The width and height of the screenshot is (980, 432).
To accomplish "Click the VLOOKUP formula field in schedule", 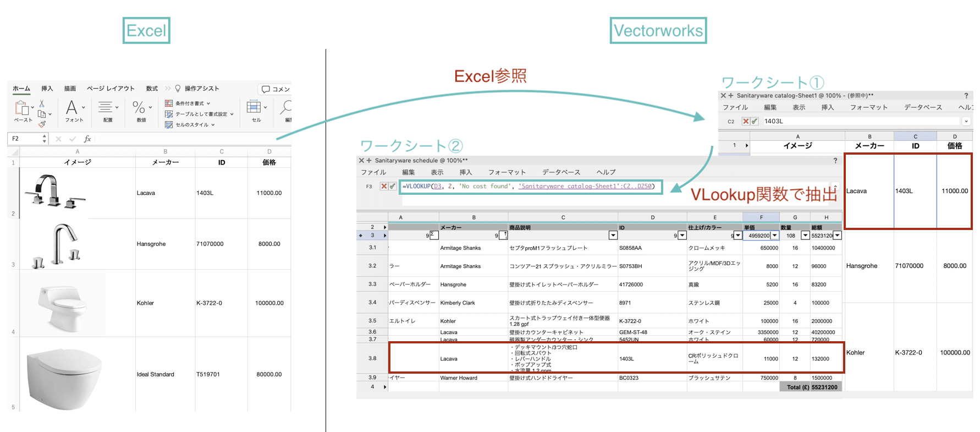I will (531, 187).
